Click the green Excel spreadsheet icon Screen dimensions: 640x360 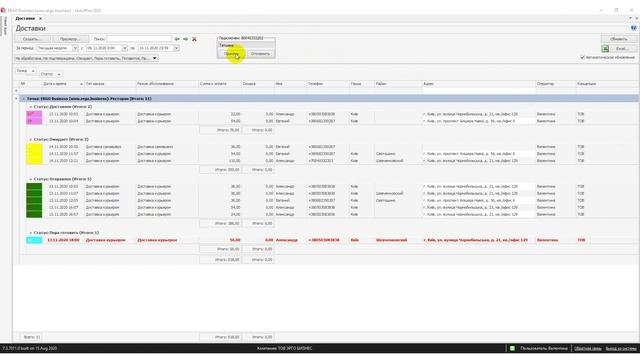tap(605, 49)
